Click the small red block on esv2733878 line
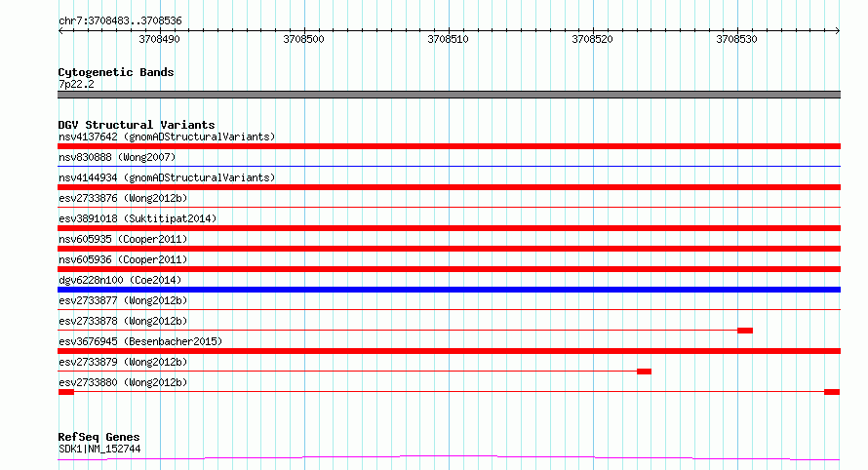This screenshot has height=470, width=868. point(745,331)
